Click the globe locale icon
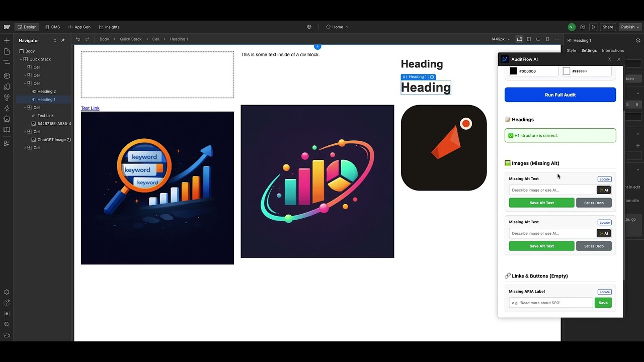644x362 pixels. 309,27
